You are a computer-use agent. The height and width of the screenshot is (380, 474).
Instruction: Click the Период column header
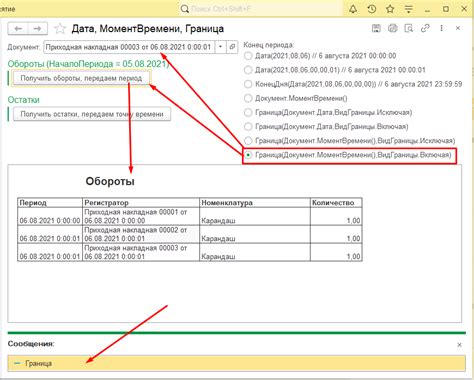click(50, 203)
